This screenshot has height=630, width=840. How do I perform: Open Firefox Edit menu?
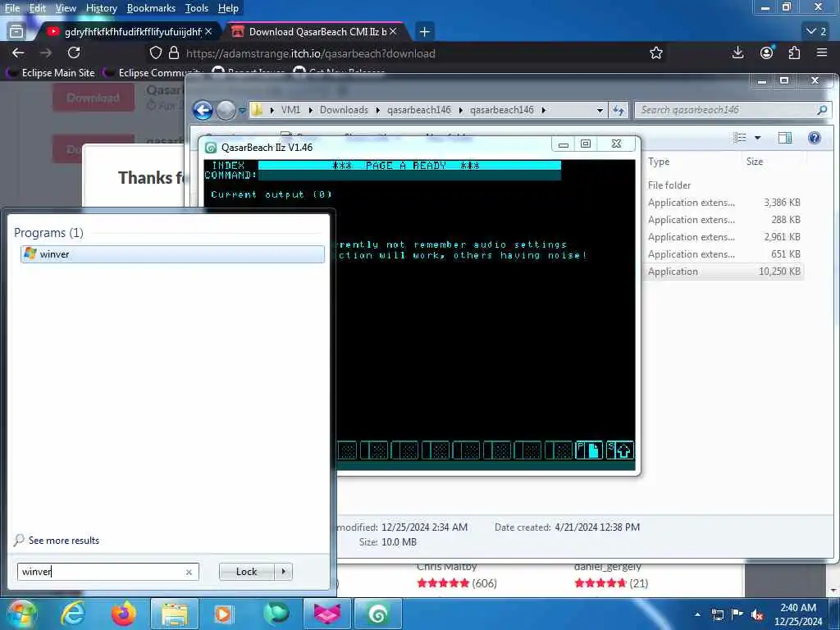click(x=38, y=8)
